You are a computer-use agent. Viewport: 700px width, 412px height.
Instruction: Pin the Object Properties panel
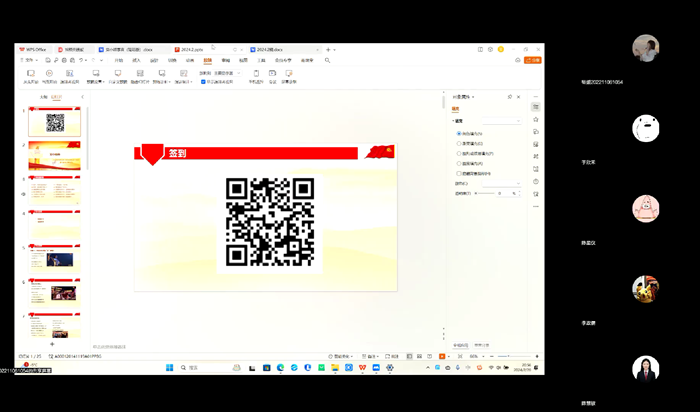point(510,97)
